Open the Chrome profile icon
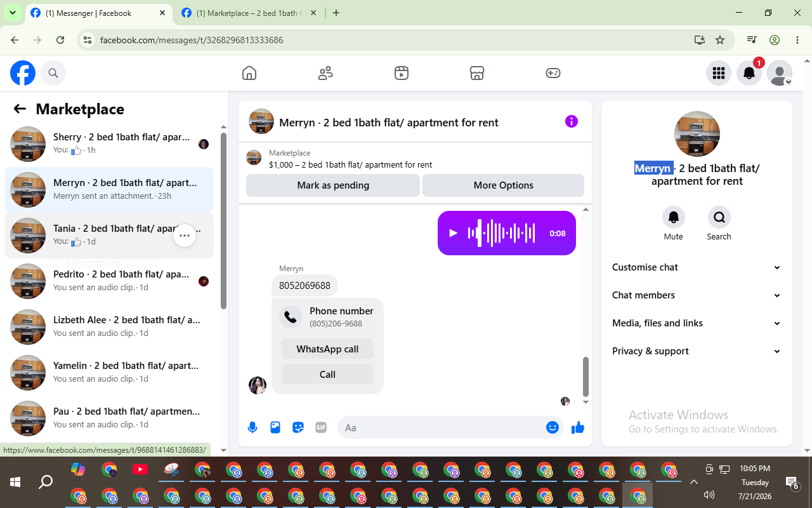Viewport: 812px width, 508px height. (775, 40)
